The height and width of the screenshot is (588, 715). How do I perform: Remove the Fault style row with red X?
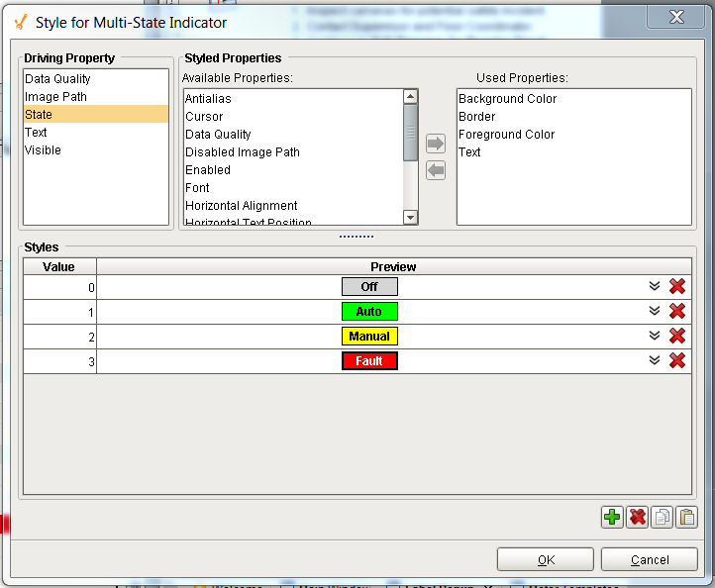click(x=677, y=360)
